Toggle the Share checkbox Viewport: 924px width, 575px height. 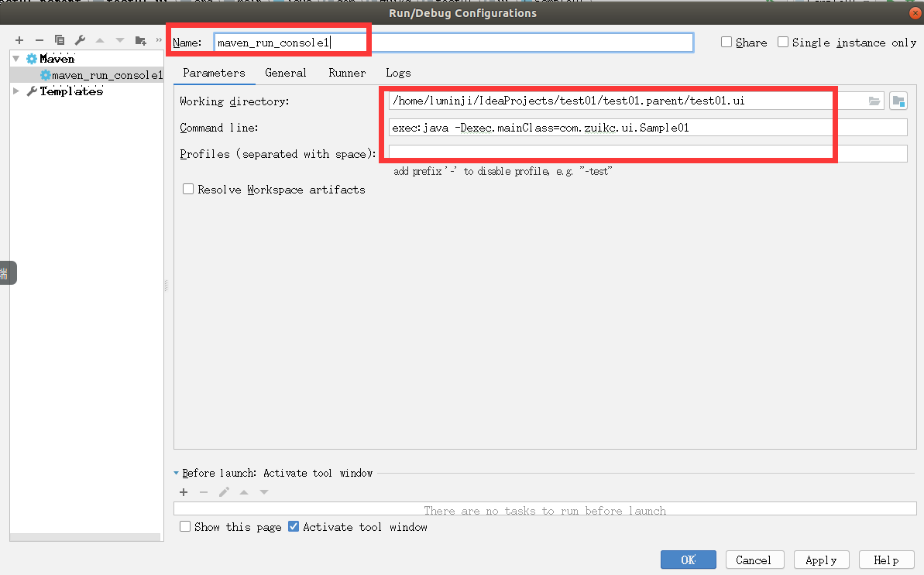726,42
